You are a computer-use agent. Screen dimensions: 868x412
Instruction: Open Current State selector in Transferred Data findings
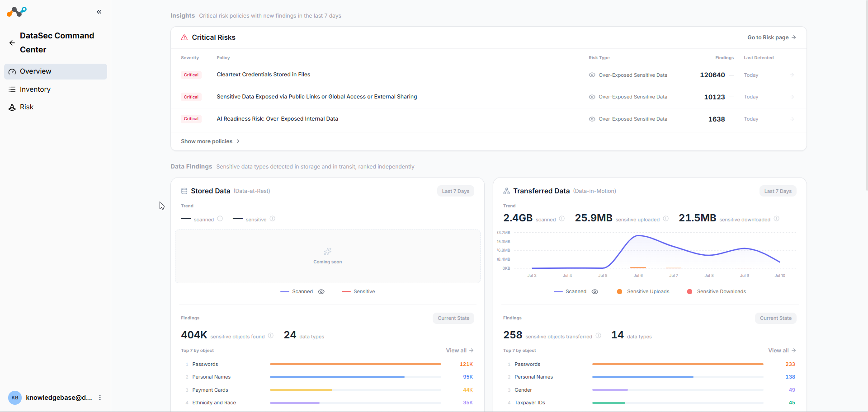(x=775, y=318)
